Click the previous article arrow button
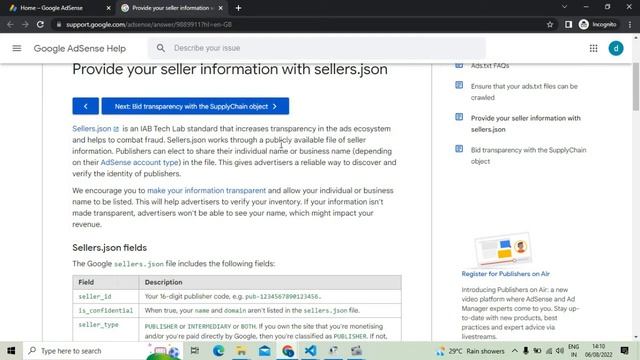This screenshot has width=640, height=360. pos(85,106)
